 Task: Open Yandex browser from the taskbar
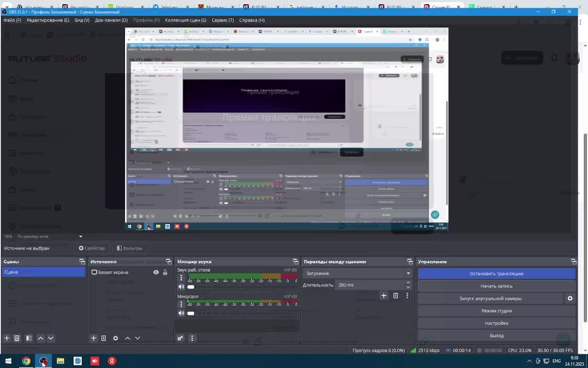[112, 361]
